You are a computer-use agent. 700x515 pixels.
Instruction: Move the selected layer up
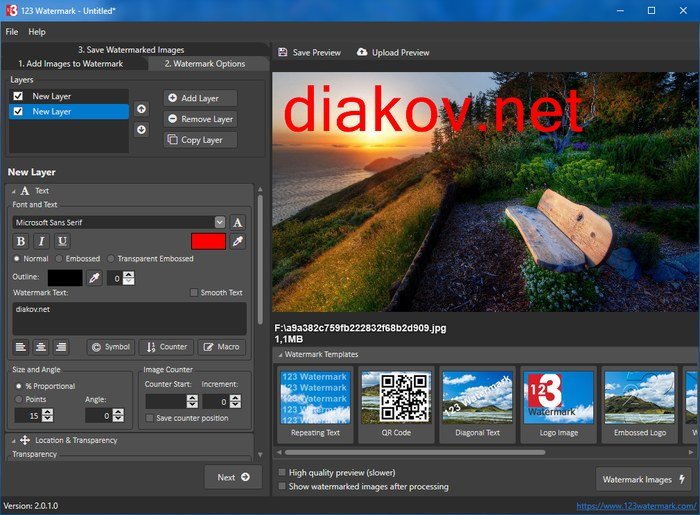[x=141, y=109]
